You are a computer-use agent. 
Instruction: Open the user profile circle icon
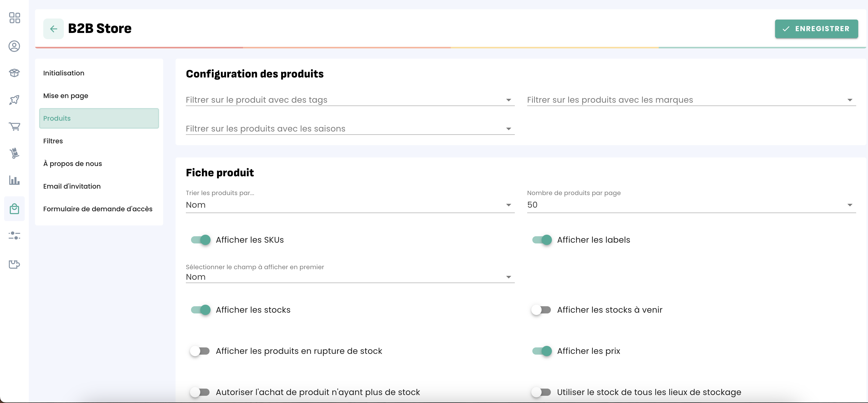14,46
